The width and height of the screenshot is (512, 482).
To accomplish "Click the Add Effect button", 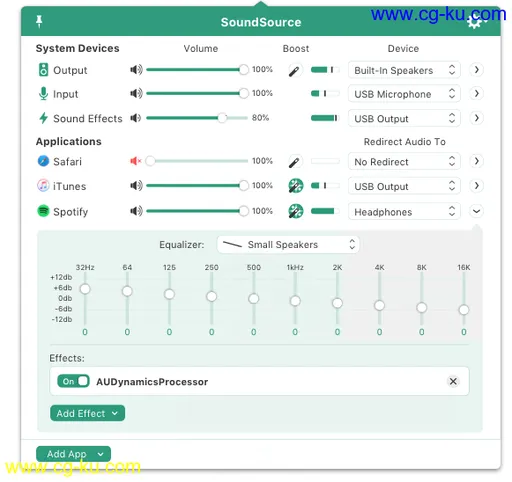I will point(88,413).
